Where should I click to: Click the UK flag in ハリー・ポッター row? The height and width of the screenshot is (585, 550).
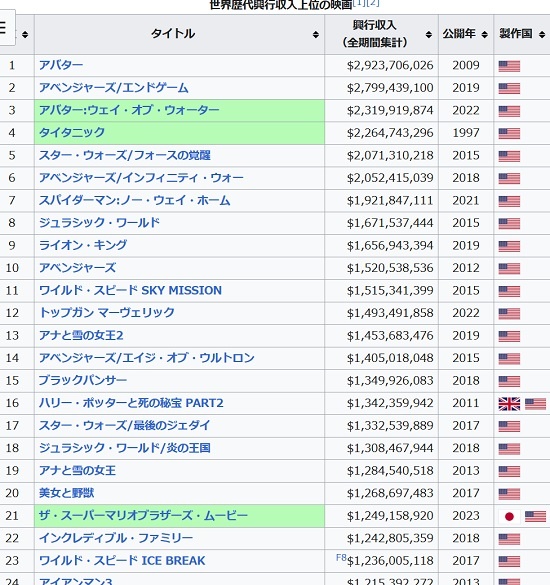coord(509,404)
